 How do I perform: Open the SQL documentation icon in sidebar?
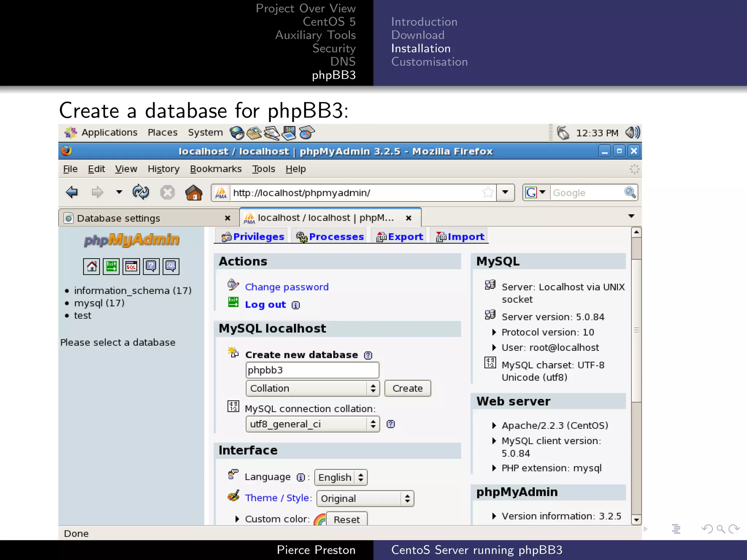click(x=171, y=266)
